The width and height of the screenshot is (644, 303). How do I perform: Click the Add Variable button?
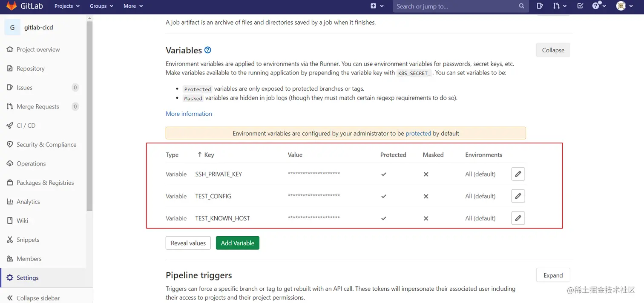click(237, 243)
